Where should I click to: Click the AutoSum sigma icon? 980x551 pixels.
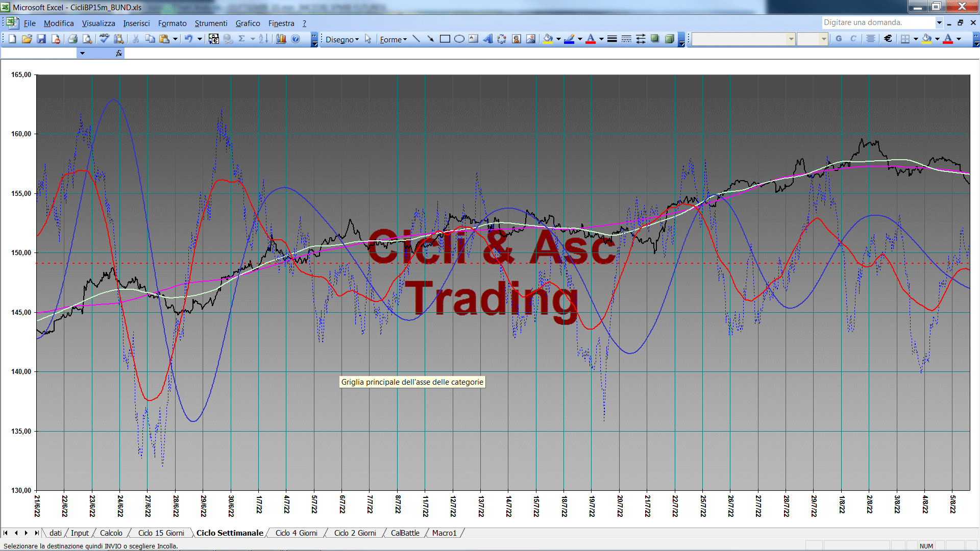coord(241,39)
